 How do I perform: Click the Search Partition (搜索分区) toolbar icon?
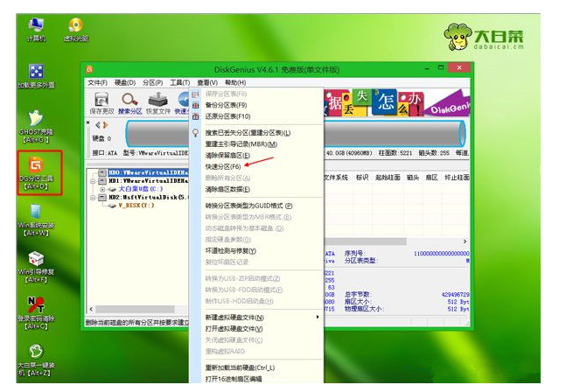pos(129,102)
